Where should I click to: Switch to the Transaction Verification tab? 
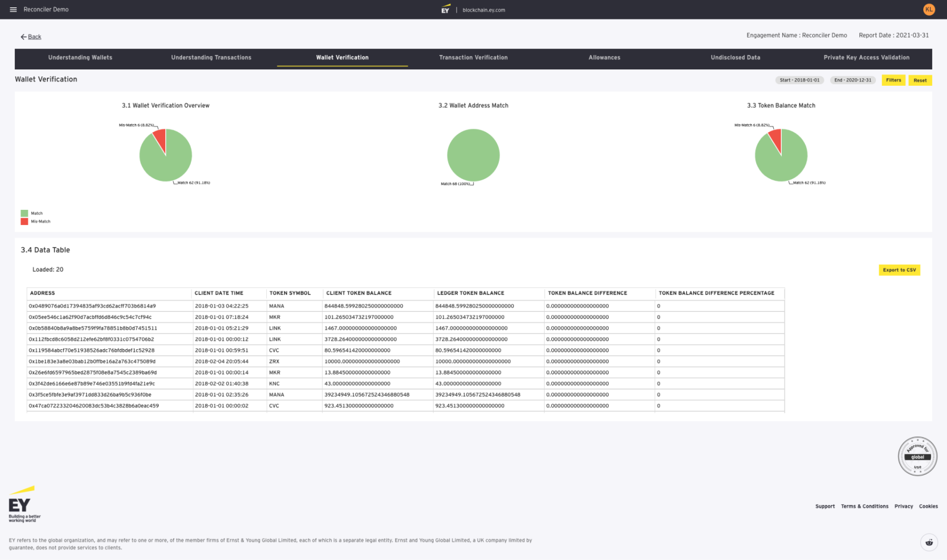[473, 58]
